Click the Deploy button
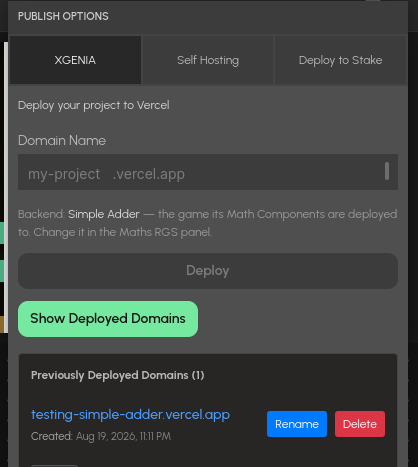 (208, 271)
